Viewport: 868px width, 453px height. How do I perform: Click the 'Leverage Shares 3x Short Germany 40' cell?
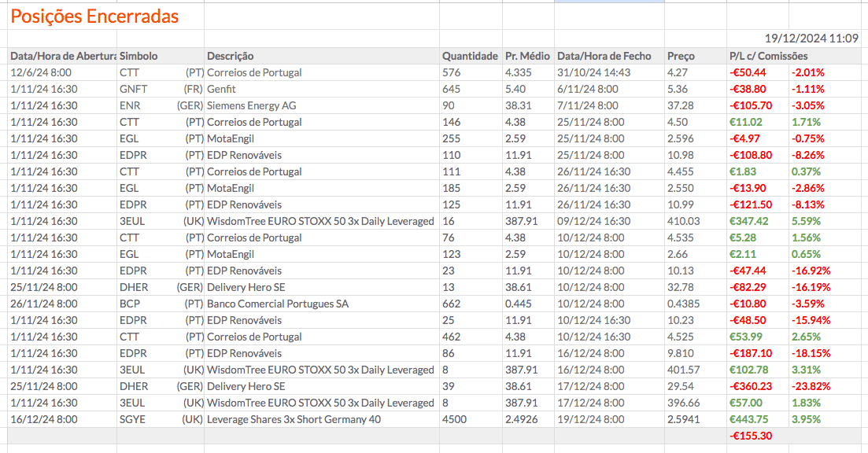tap(294, 419)
